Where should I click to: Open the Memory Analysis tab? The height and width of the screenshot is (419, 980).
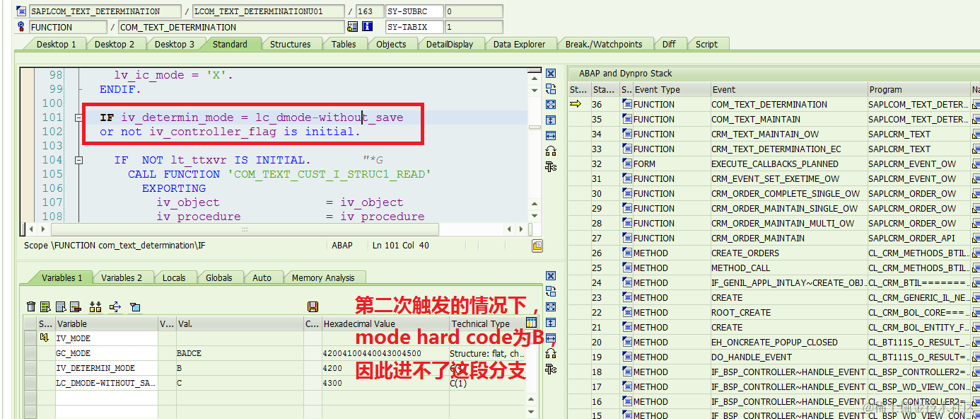(x=322, y=277)
